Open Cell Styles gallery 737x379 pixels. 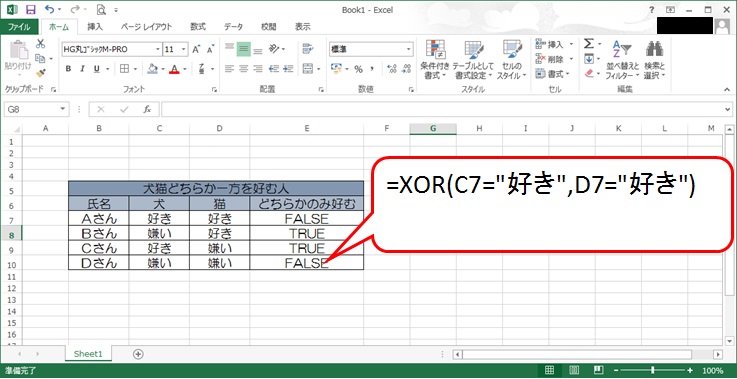tap(512, 60)
